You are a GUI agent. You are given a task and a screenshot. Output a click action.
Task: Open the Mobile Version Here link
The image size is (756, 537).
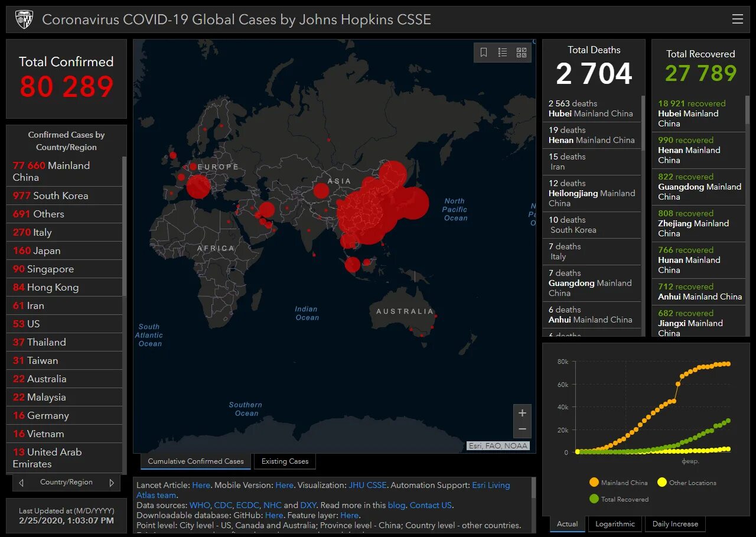pos(284,485)
